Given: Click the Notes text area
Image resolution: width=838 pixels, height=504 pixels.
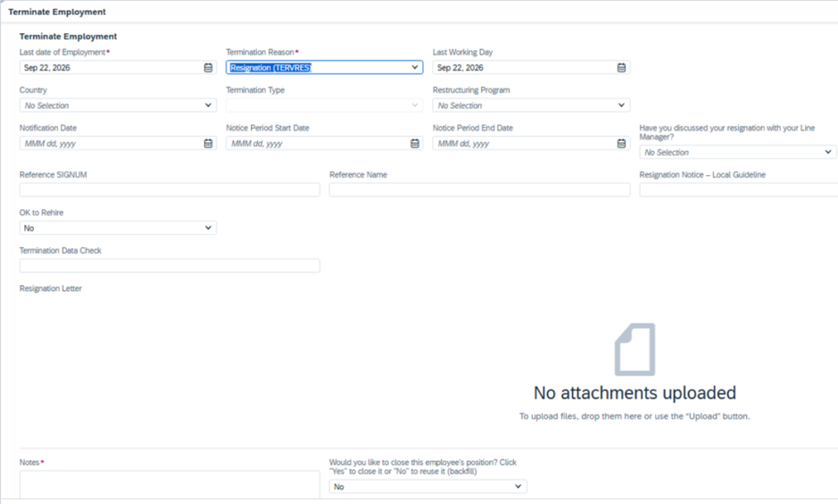Looking at the screenshot, I should [x=170, y=484].
